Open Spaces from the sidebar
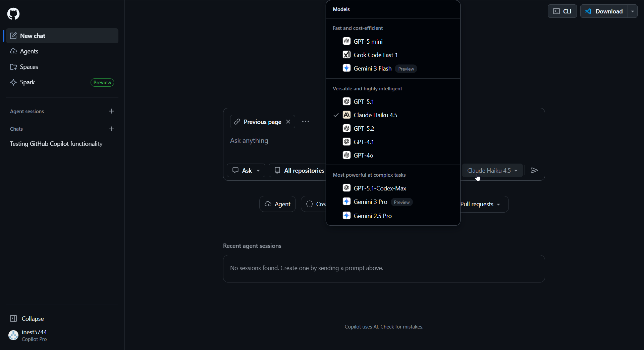The image size is (644, 350). pyautogui.click(x=29, y=67)
